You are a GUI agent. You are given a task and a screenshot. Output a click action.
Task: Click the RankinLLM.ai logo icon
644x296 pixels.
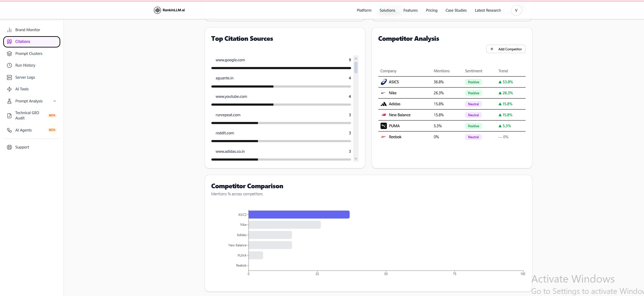click(157, 10)
